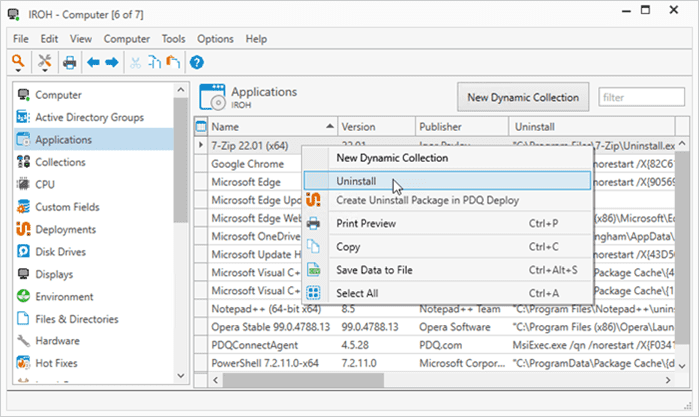
Task: Sort by Version column header
Action: pyautogui.click(x=376, y=127)
